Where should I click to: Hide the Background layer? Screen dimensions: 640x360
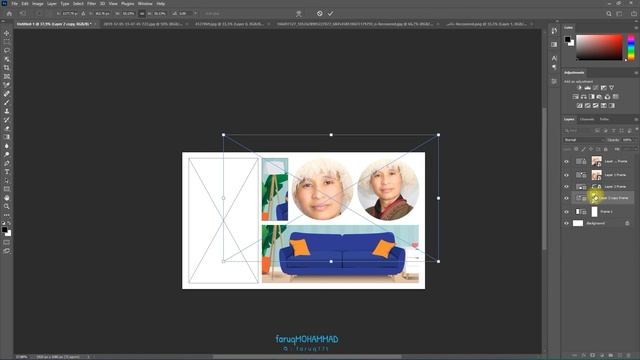(566, 223)
